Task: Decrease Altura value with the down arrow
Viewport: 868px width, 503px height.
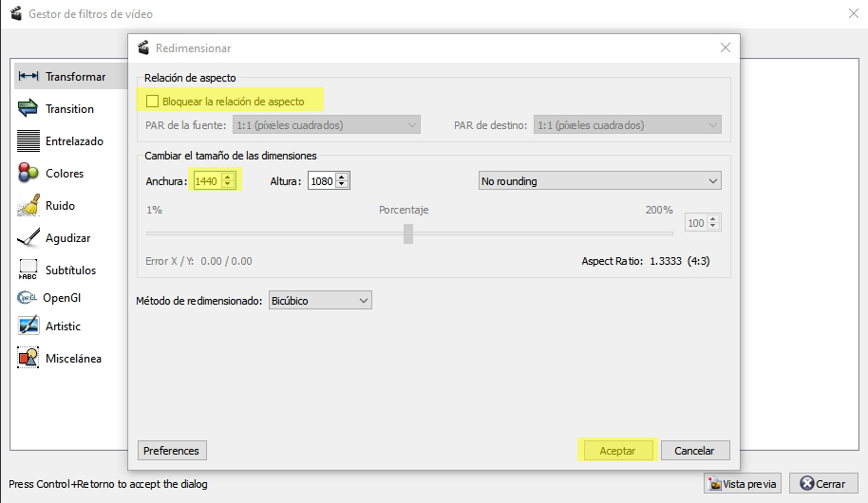Action: coord(343,185)
